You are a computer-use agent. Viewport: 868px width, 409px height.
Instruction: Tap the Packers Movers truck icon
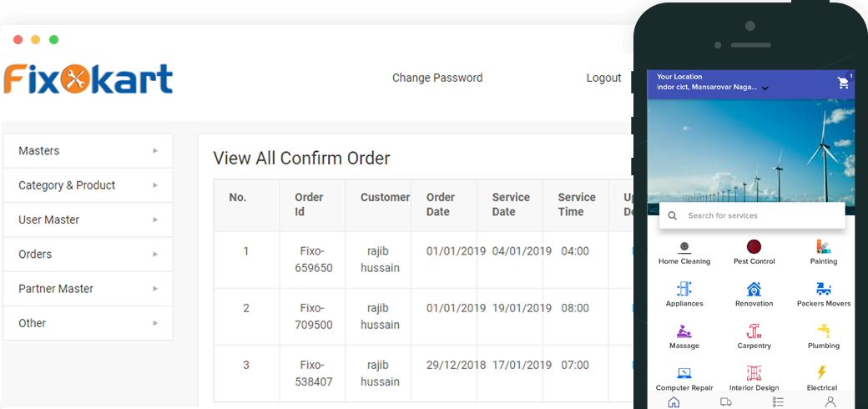[823, 289]
